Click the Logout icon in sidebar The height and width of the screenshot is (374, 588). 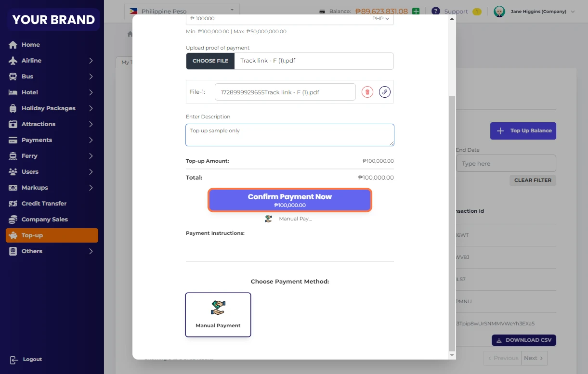pyautogui.click(x=13, y=360)
